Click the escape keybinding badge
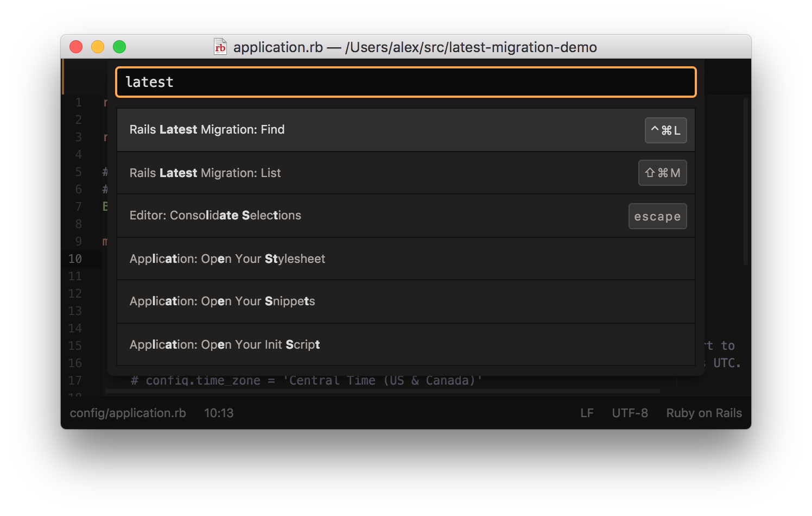The image size is (812, 516). tap(657, 216)
